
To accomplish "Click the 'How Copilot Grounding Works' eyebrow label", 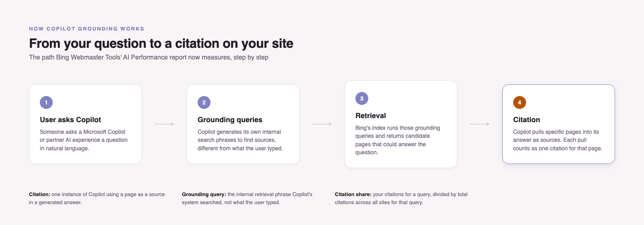I will pos(87,29).
